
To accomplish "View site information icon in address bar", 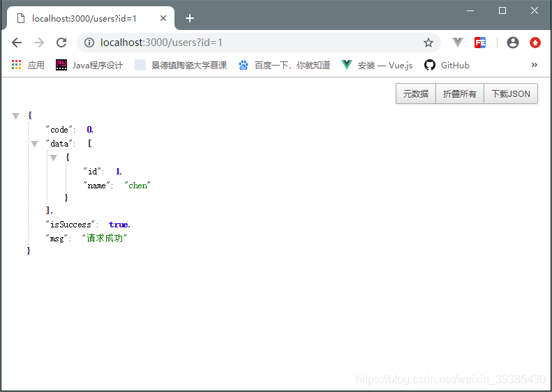I will (x=89, y=43).
